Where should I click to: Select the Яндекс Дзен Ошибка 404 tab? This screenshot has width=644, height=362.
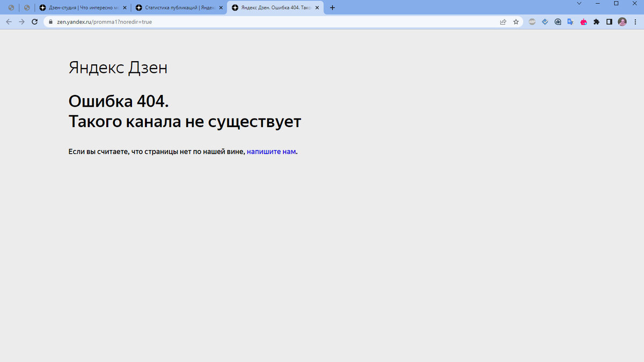(x=275, y=8)
